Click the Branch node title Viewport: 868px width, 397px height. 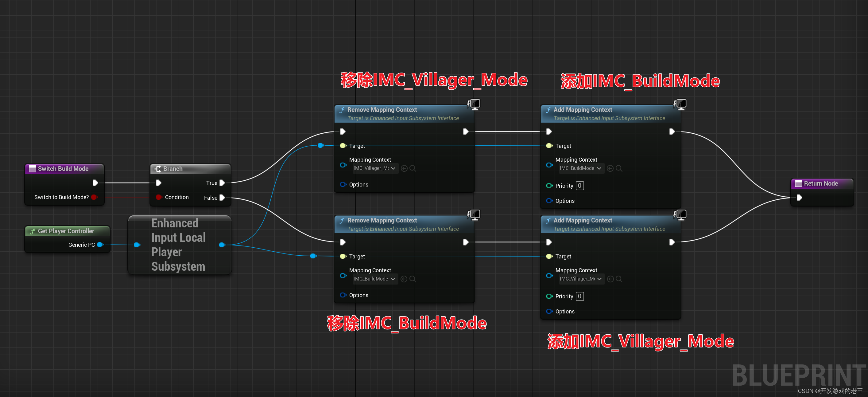click(x=173, y=169)
